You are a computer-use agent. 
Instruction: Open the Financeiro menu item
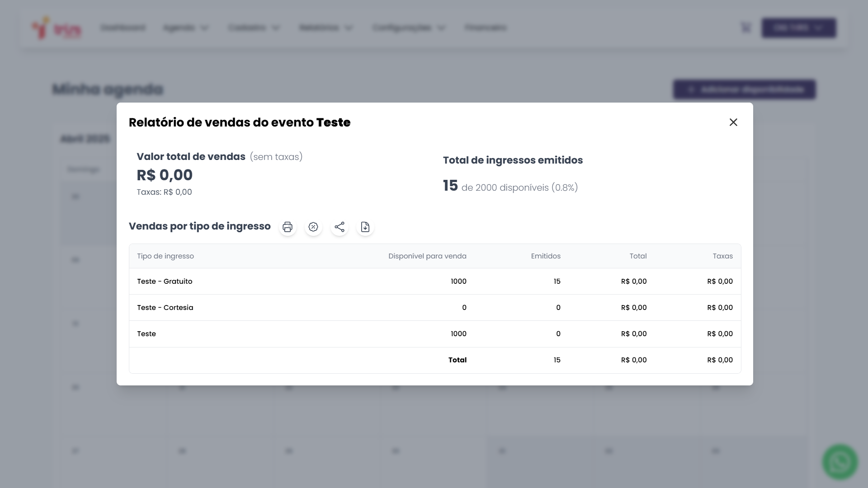[x=486, y=28]
